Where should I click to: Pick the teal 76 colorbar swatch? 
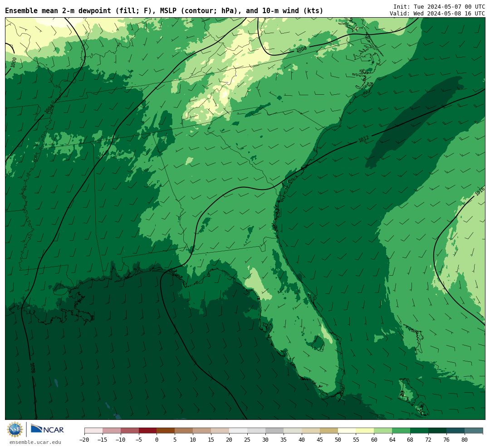tap(456, 431)
